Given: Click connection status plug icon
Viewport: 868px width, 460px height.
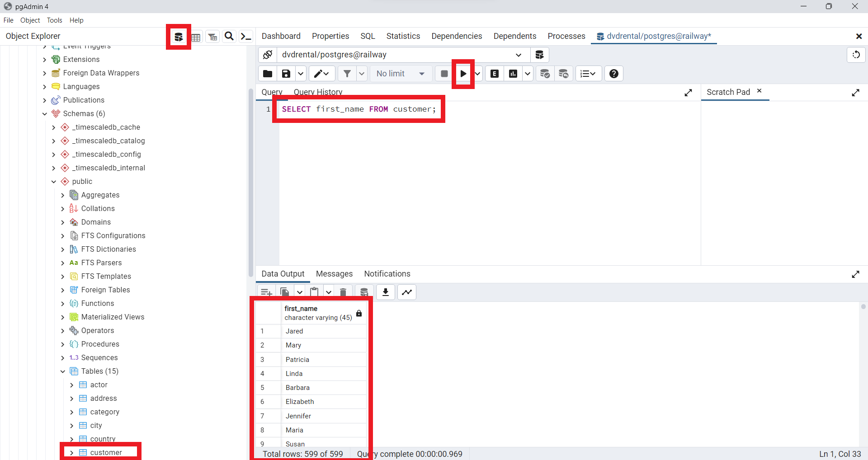Looking at the screenshot, I should coord(268,55).
